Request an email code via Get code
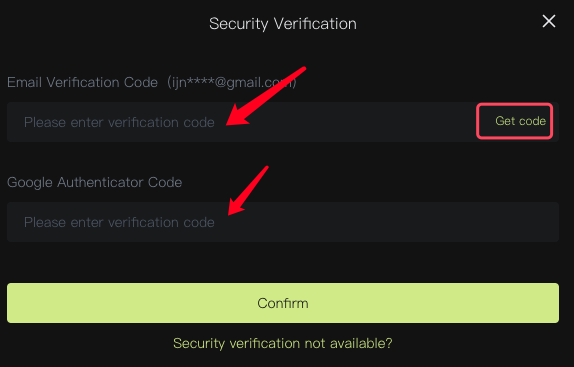This screenshot has height=367, width=574. pos(520,121)
